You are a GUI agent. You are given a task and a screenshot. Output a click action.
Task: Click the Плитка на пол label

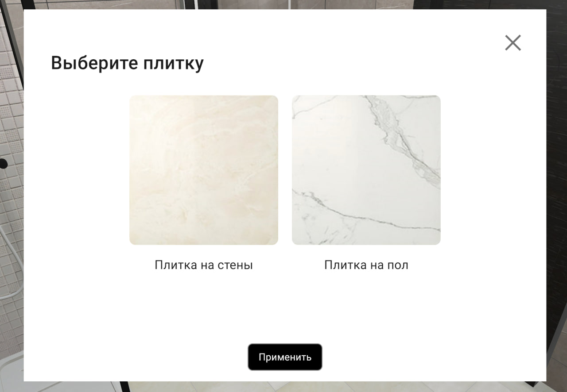click(x=366, y=265)
